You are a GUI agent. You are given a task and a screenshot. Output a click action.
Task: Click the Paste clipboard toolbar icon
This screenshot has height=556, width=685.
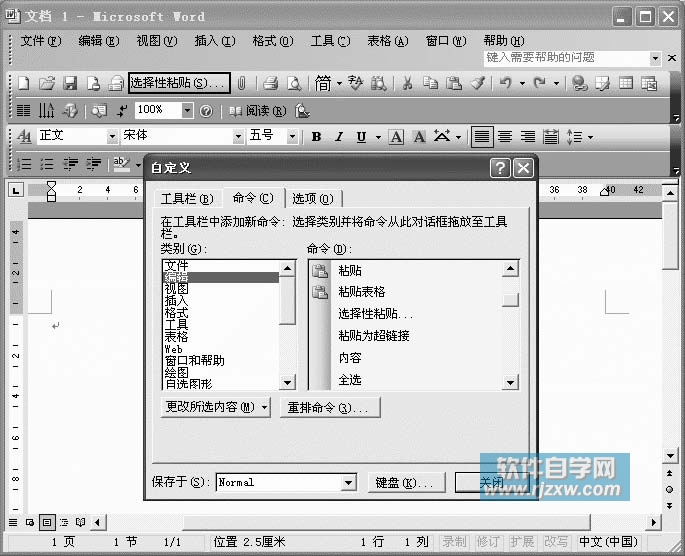point(454,83)
